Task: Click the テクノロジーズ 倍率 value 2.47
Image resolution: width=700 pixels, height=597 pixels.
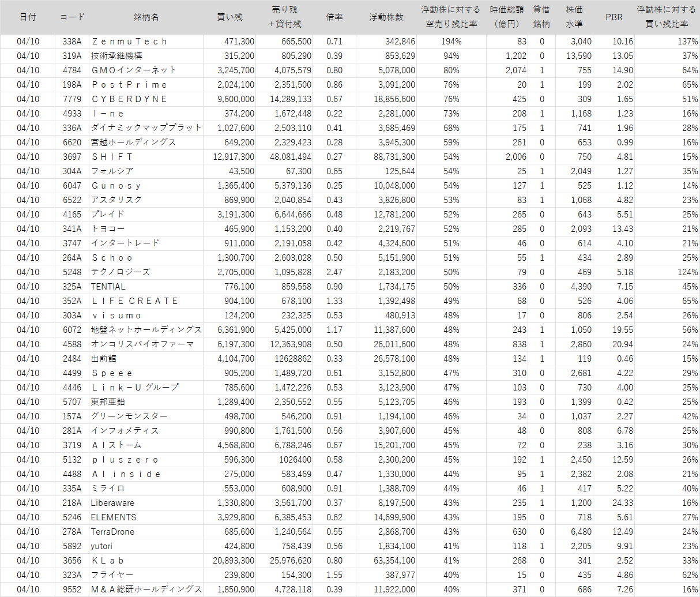Action: [334, 272]
